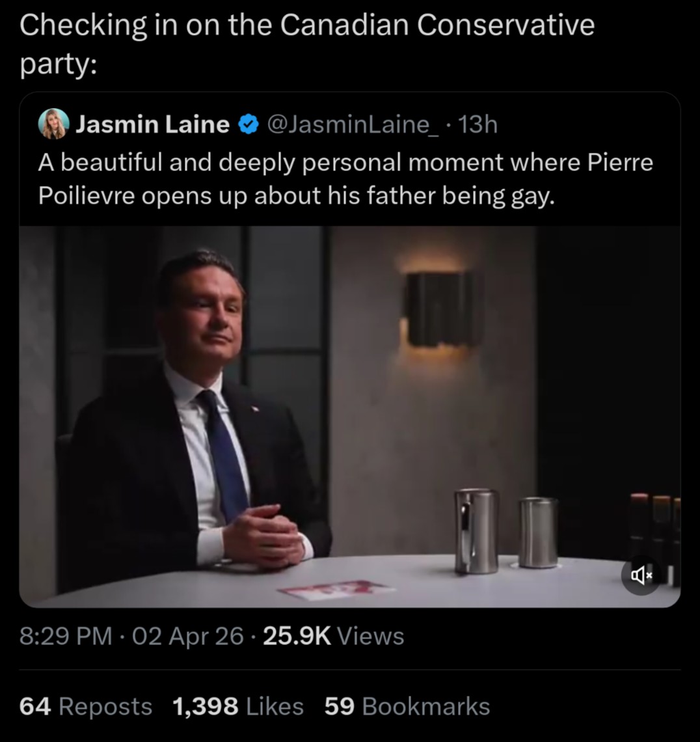Open the quoted tweet text about Pierre Poilievre
The width and height of the screenshot is (700, 742).
pyautogui.click(x=345, y=179)
